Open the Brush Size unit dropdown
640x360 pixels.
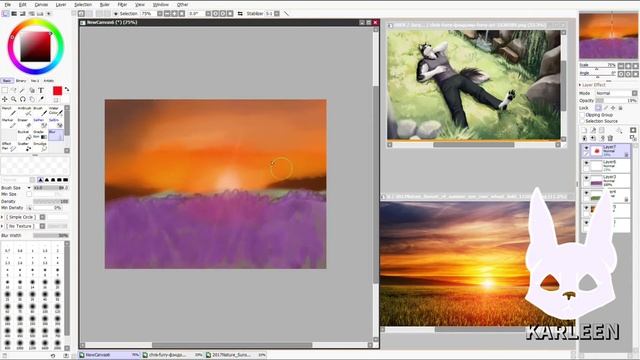pos(29,188)
